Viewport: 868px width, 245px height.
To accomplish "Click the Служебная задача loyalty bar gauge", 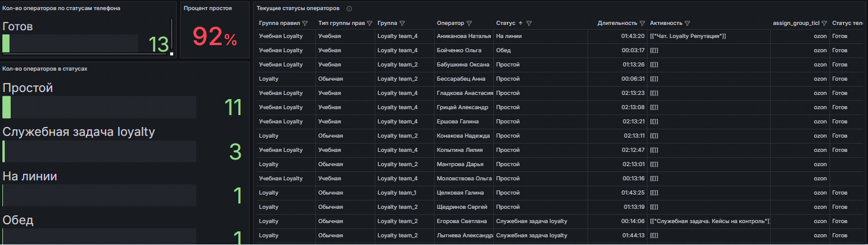I will [100, 151].
